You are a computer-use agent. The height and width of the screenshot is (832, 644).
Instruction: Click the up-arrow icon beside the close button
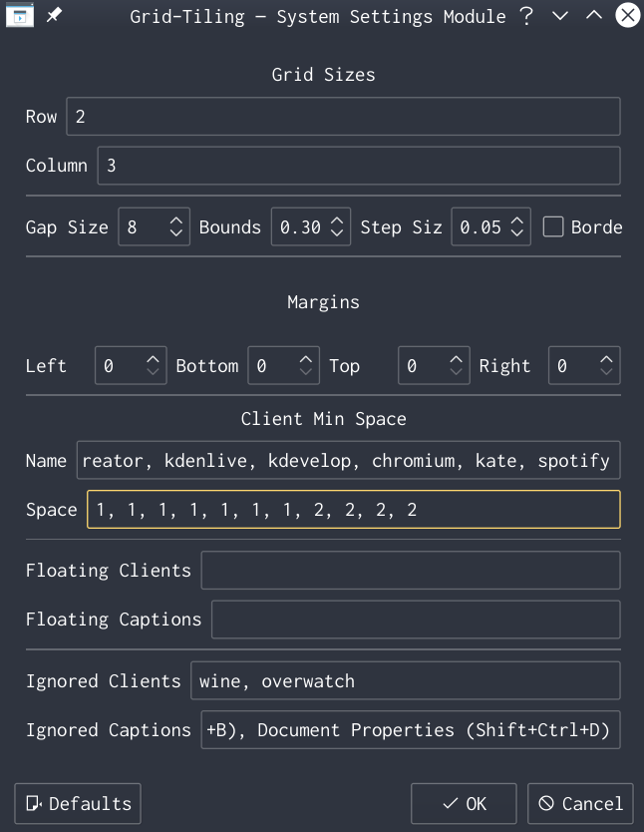(593, 16)
